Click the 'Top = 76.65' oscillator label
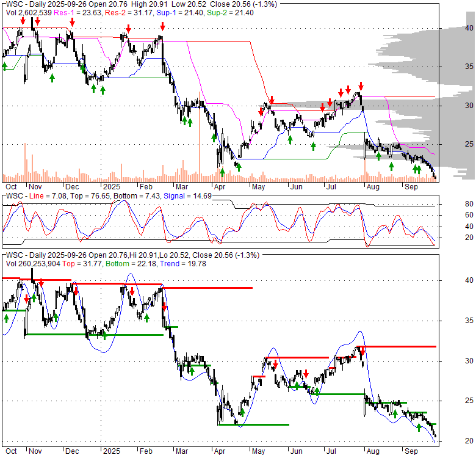 (x=90, y=196)
